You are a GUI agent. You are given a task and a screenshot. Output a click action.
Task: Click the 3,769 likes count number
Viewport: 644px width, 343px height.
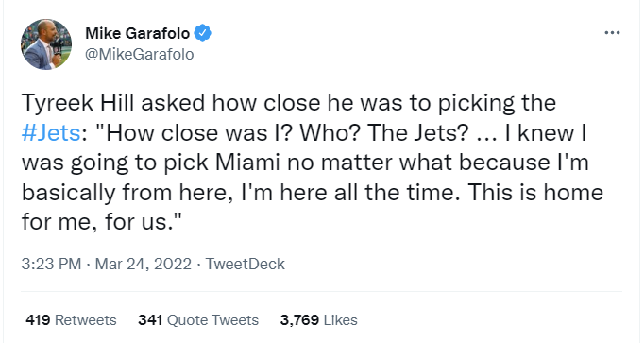299,320
